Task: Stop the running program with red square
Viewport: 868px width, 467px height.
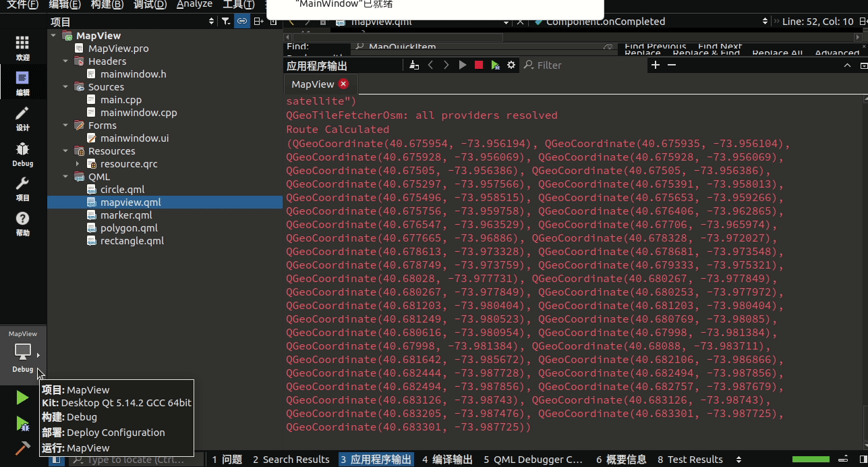Action: (479, 65)
